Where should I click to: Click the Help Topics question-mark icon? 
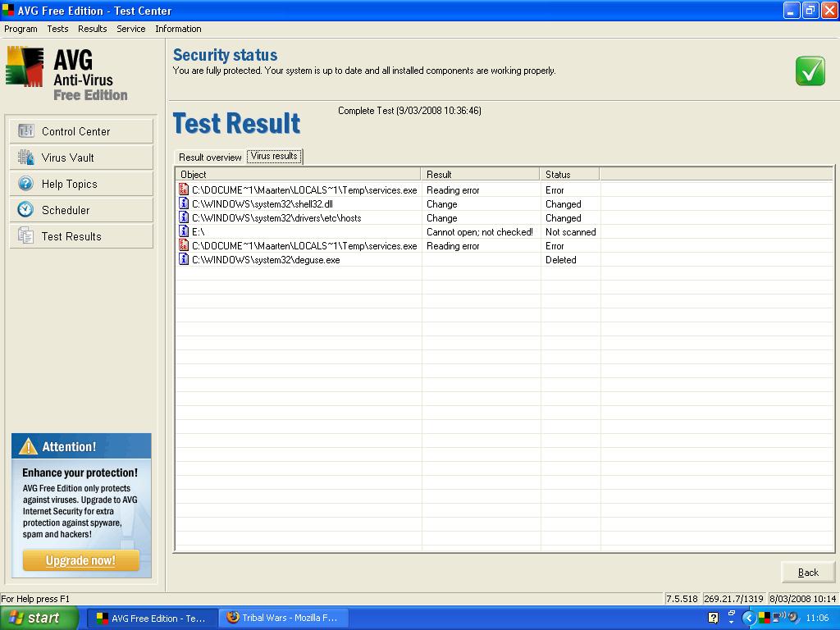[x=25, y=183]
